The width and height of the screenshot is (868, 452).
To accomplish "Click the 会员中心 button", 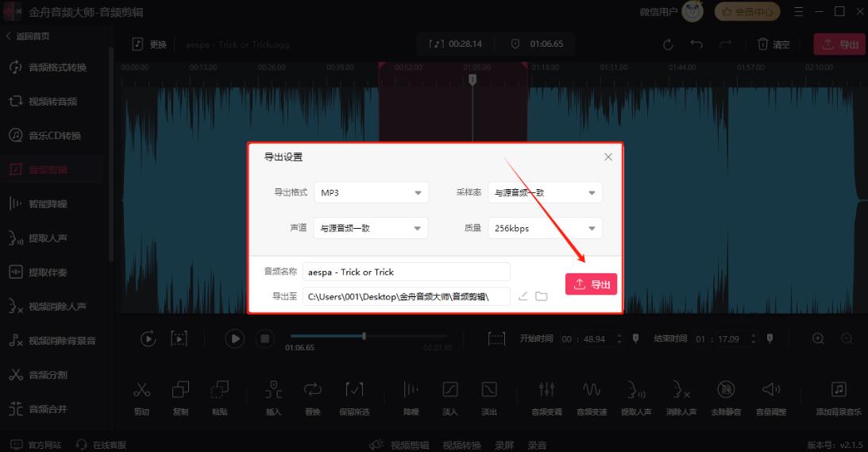I will [x=747, y=11].
